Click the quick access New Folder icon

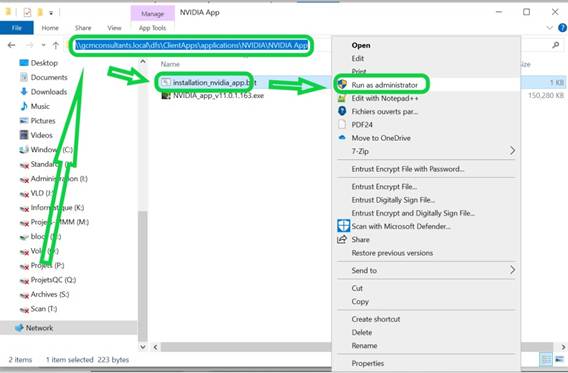coord(40,12)
